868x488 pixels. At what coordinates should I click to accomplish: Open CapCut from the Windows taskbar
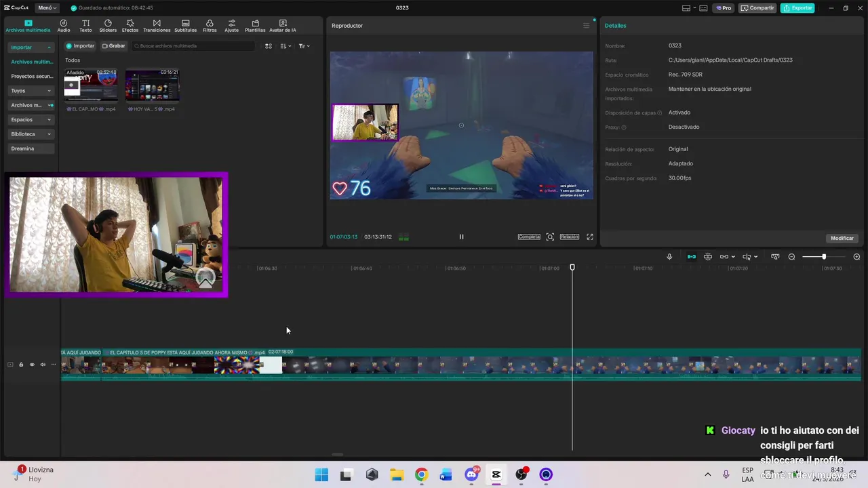pyautogui.click(x=496, y=474)
